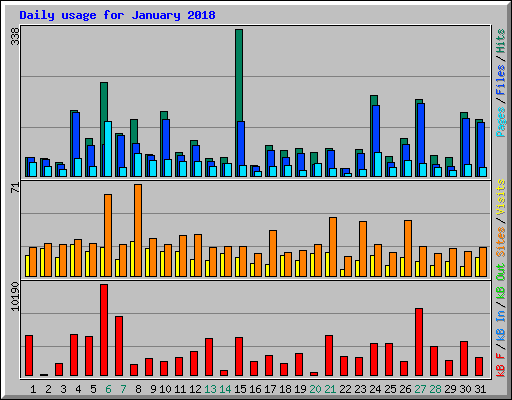Click the 'kB F' legend label
512x400 pixels.
(x=501, y=365)
